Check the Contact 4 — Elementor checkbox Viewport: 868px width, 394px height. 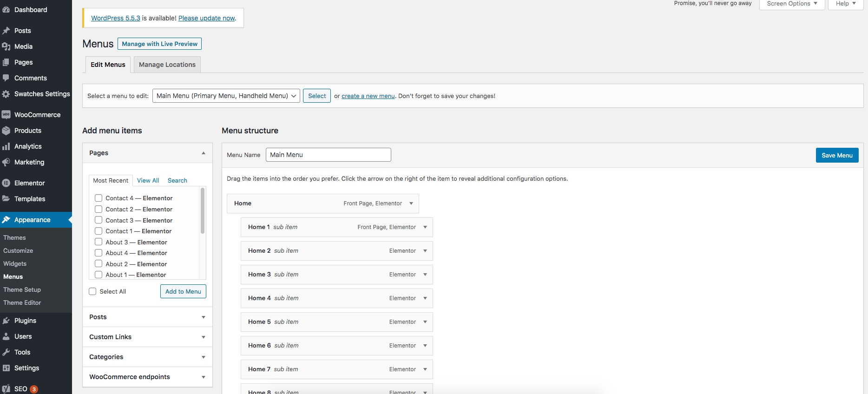pyautogui.click(x=99, y=198)
